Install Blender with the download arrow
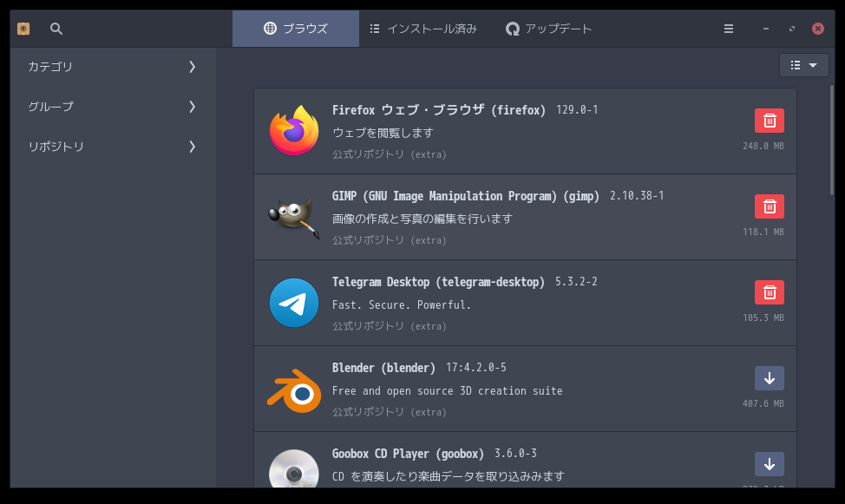Image resolution: width=845 pixels, height=504 pixels. [x=769, y=378]
